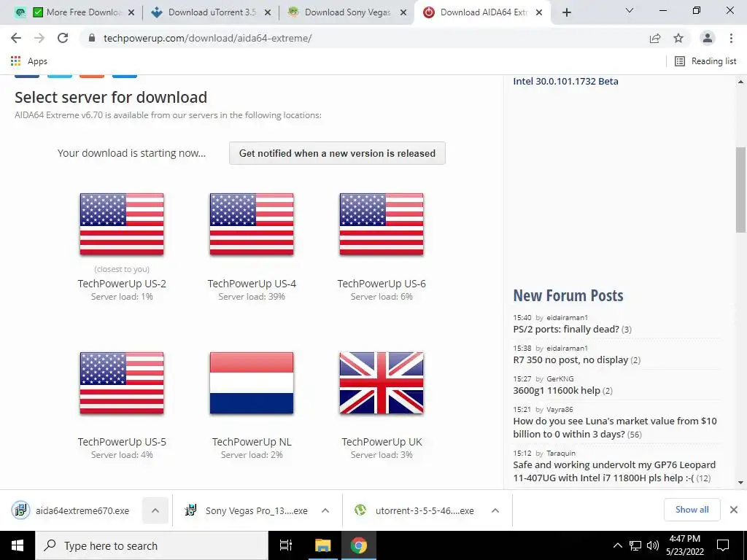Open the Chrome profile avatar icon
Viewport: 747px width, 560px height.
tap(708, 38)
